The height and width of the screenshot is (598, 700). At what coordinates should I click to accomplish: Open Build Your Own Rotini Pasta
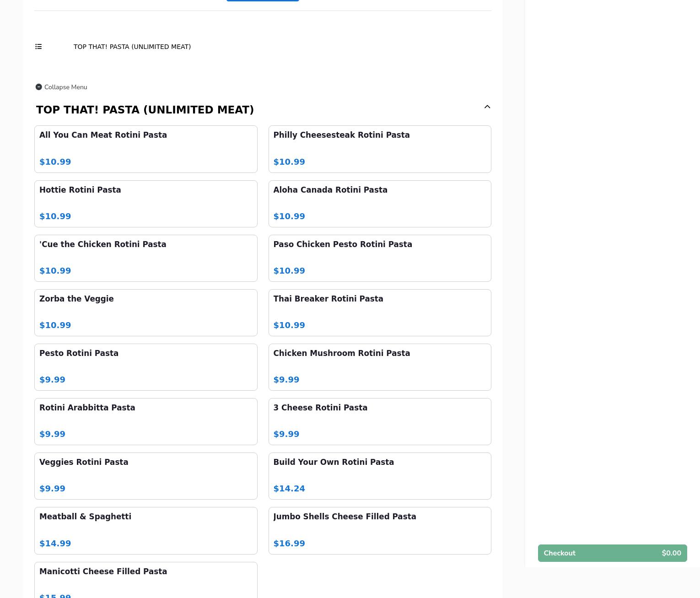(x=379, y=476)
